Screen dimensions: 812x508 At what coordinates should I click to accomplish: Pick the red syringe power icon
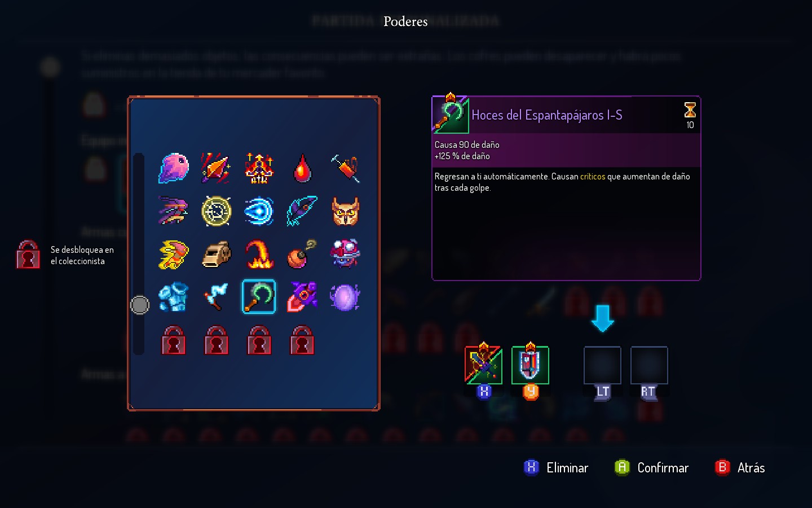(x=345, y=168)
